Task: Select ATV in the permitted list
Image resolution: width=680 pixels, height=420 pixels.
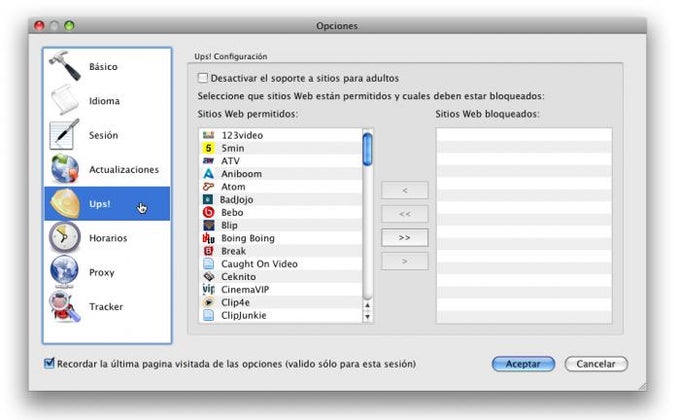Action: click(x=281, y=161)
